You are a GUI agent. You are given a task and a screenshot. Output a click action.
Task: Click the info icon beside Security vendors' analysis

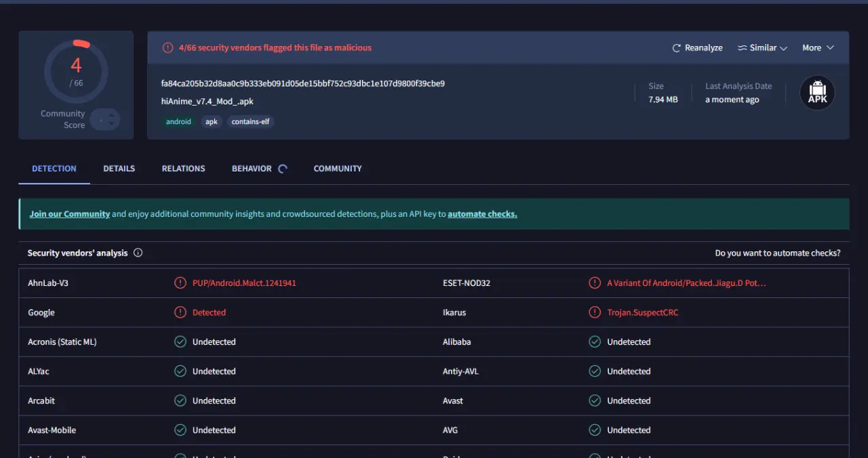(x=138, y=253)
